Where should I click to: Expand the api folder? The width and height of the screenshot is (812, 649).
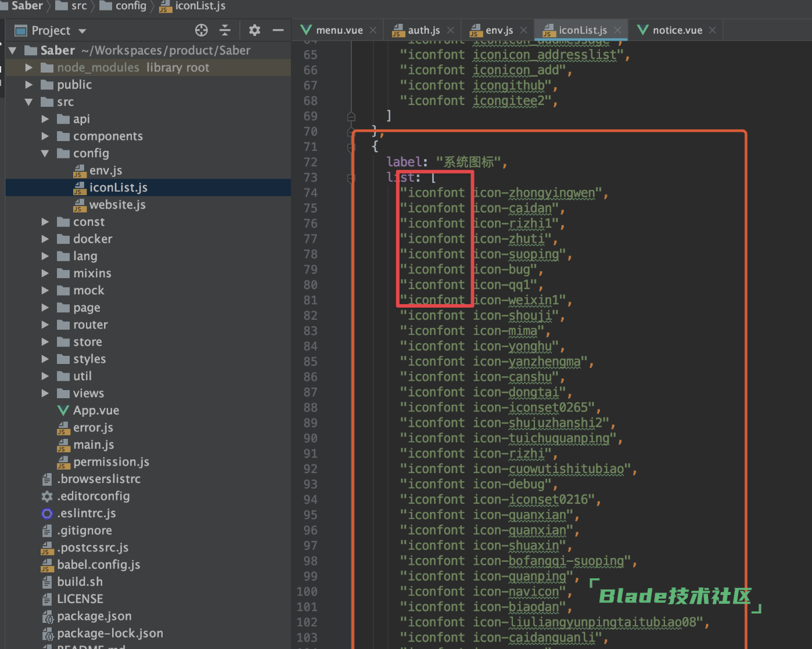coord(45,119)
